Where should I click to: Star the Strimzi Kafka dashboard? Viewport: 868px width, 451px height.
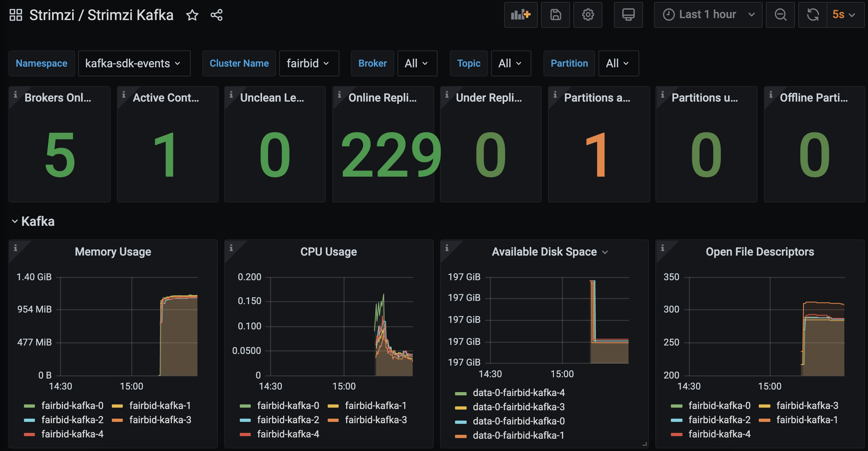tap(192, 15)
